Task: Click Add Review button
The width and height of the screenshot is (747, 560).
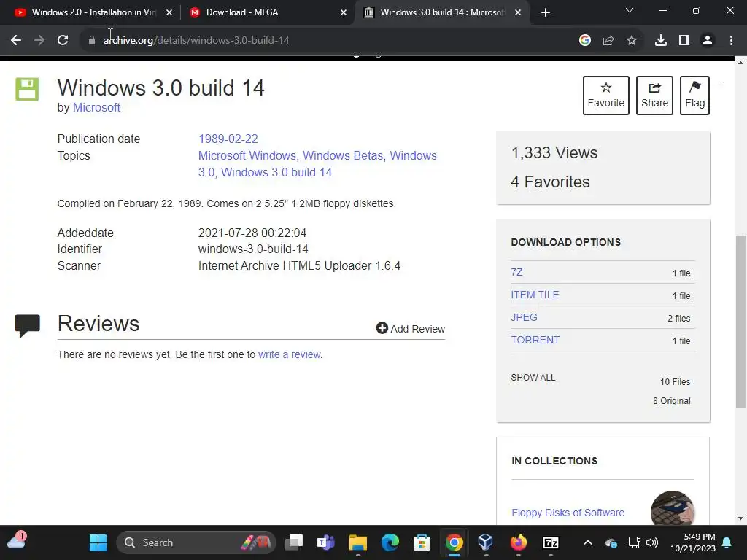Action: [411, 329]
